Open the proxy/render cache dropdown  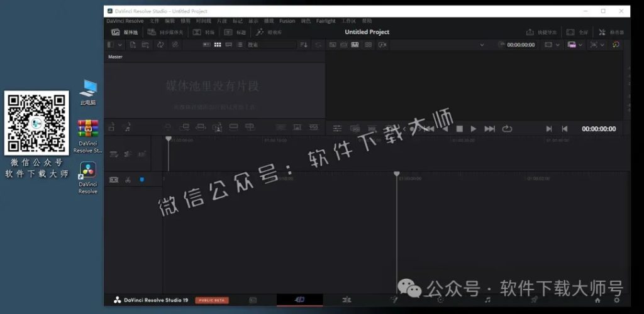click(x=597, y=45)
